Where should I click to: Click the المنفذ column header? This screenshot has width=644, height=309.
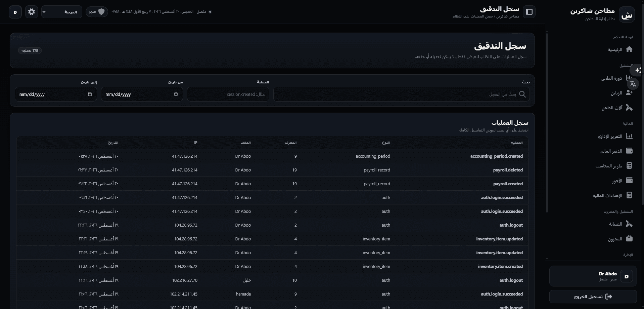pyautogui.click(x=246, y=143)
